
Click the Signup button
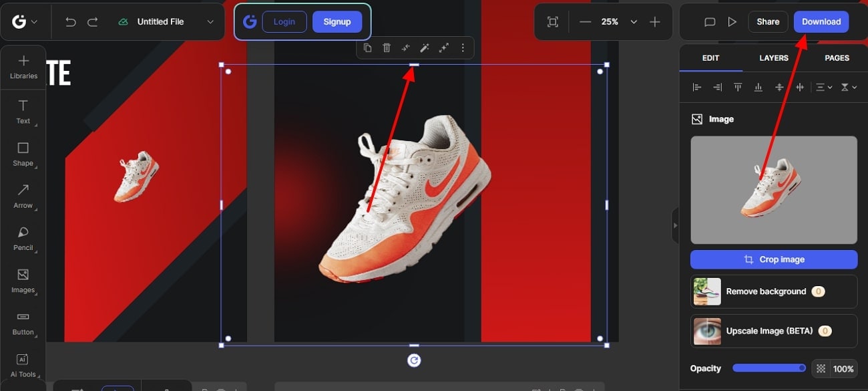(x=337, y=22)
